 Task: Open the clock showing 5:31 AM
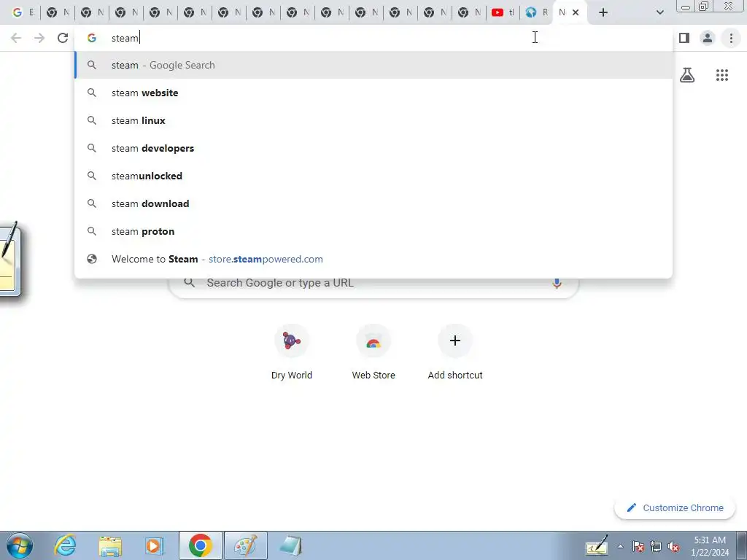tap(710, 545)
